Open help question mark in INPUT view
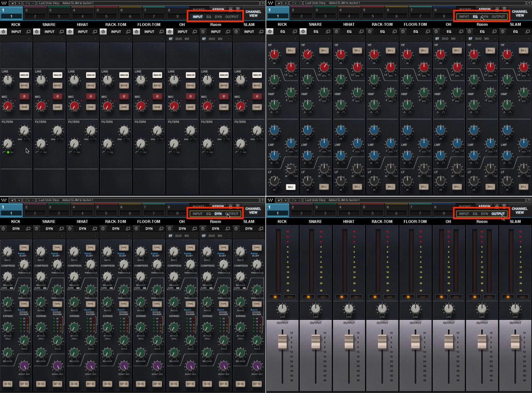 point(263,3)
